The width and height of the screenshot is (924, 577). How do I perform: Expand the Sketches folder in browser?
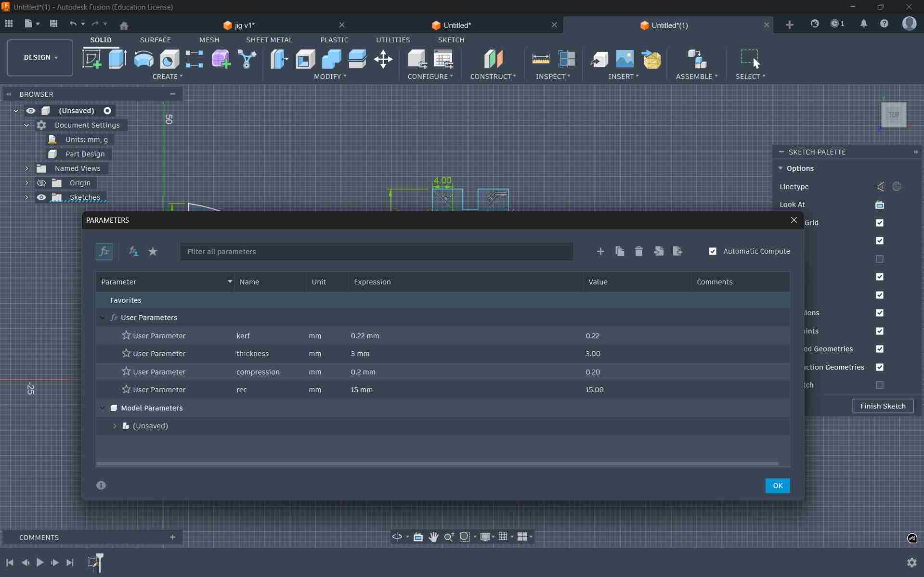click(26, 197)
